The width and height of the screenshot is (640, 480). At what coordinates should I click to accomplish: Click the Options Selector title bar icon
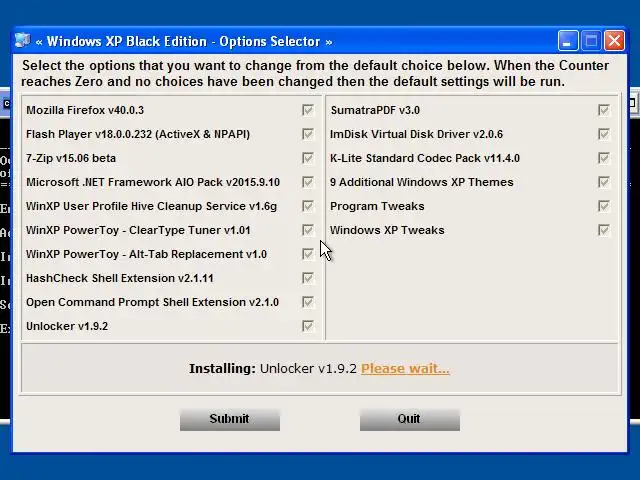point(23,41)
